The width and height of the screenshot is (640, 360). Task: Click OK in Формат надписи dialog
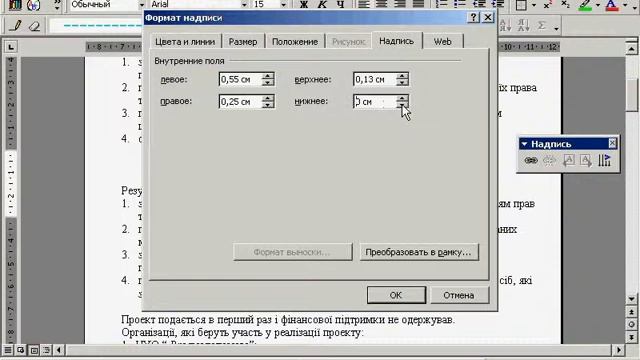(x=396, y=295)
